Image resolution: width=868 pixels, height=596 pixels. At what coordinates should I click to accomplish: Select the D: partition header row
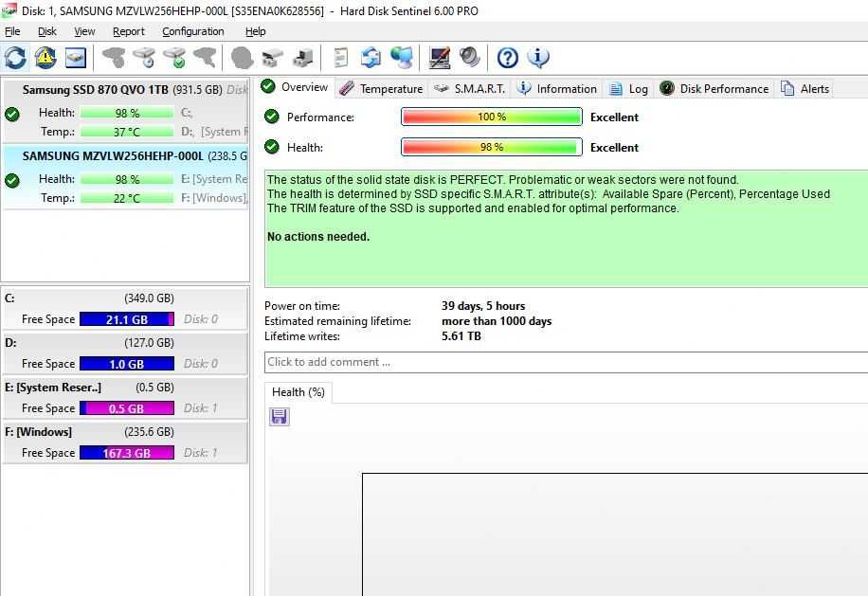click(x=125, y=343)
